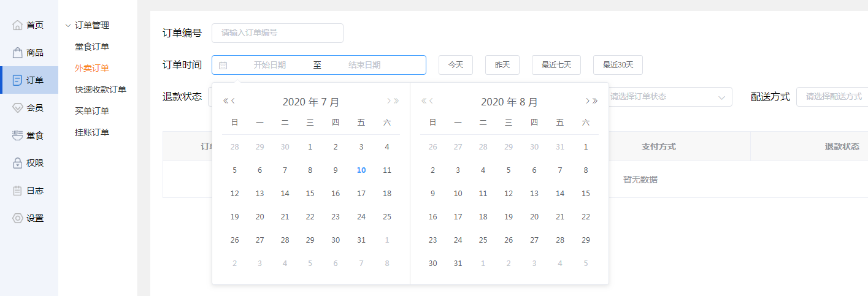
Task: Go to previous month in July panel
Action: (233, 101)
